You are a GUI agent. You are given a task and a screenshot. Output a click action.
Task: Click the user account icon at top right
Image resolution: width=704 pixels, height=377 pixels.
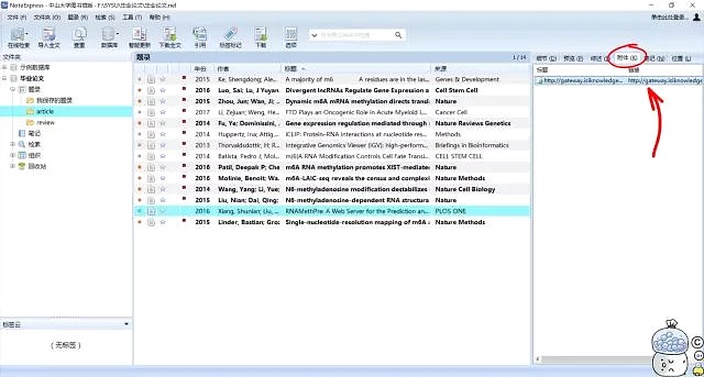click(x=696, y=17)
